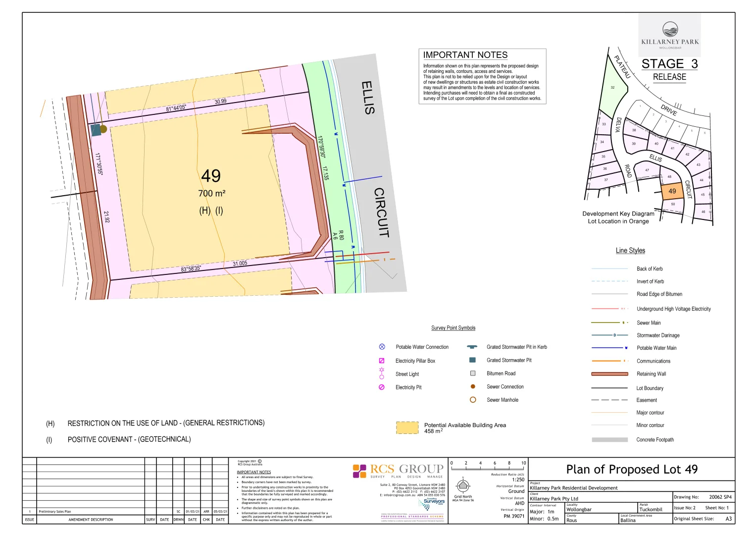Select highlighted Lot 49 in key diagram
Image resolution: width=756 pixels, height=535 pixels.
(x=672, y=190)
